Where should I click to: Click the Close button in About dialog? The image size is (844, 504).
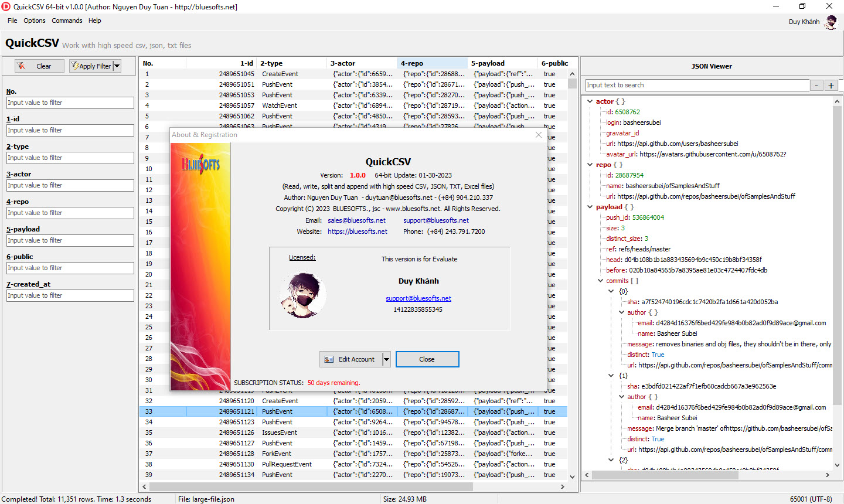pyautogui.click(x=427, y=359)
